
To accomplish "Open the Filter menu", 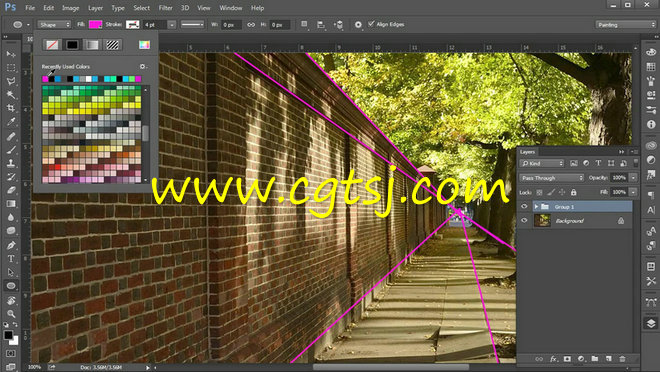I will pyautogui.click(x=165, y=8).
